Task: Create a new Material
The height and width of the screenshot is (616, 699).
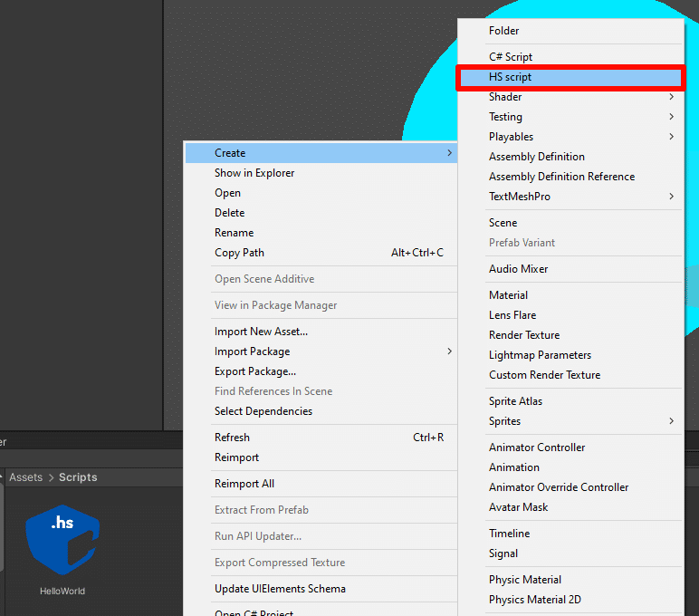Action: click(x=570, y=295)
